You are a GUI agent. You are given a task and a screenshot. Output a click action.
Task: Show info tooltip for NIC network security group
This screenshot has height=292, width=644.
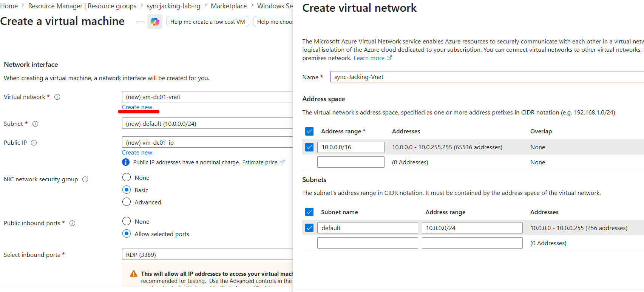85,179
